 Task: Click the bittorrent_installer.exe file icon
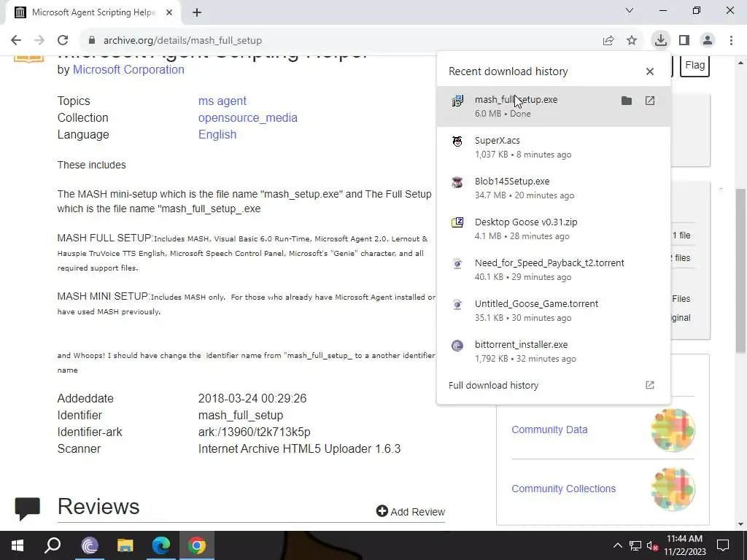[457, 346]
